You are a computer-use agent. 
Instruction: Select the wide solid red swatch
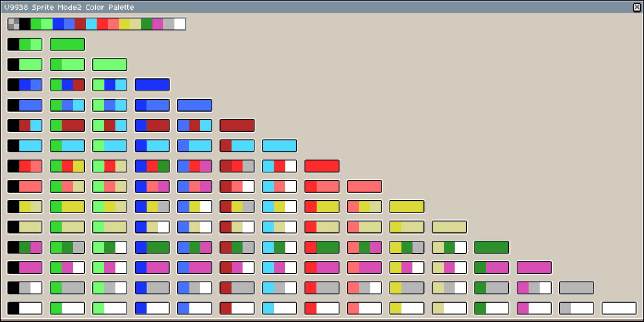pyautogui.click(x=321, y=166)
